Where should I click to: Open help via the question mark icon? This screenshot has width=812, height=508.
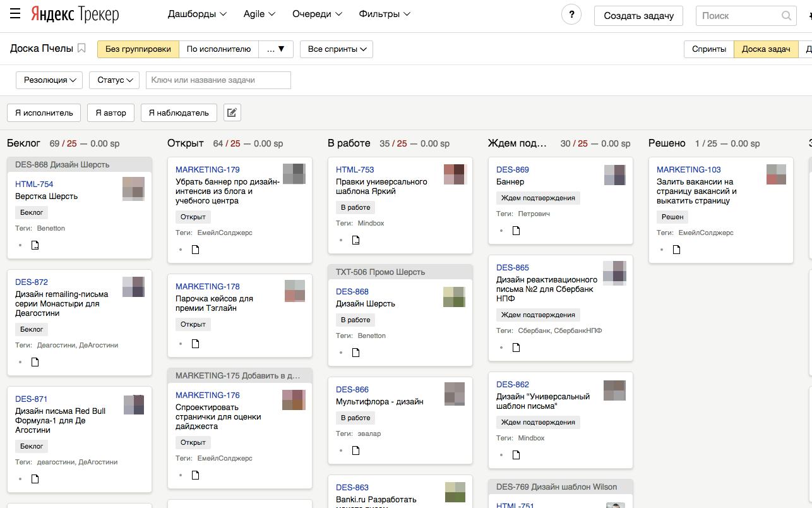tap(571, 15)
